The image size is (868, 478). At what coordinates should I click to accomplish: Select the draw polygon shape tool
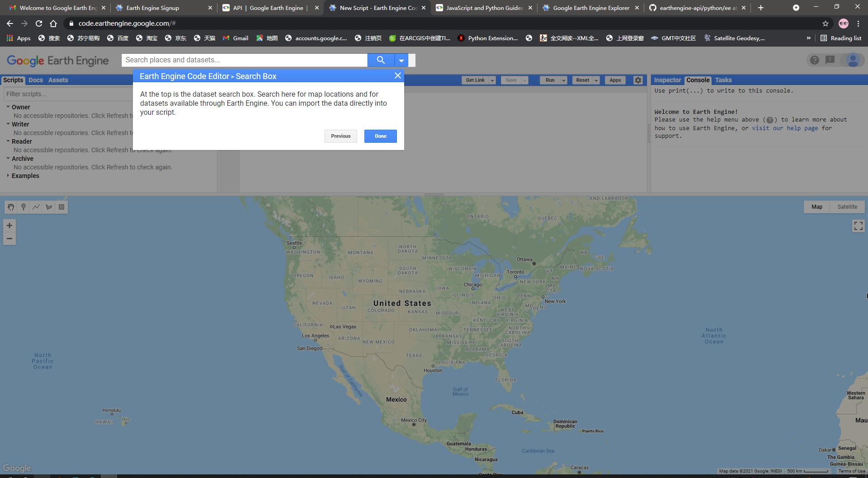tap(49, 207)
